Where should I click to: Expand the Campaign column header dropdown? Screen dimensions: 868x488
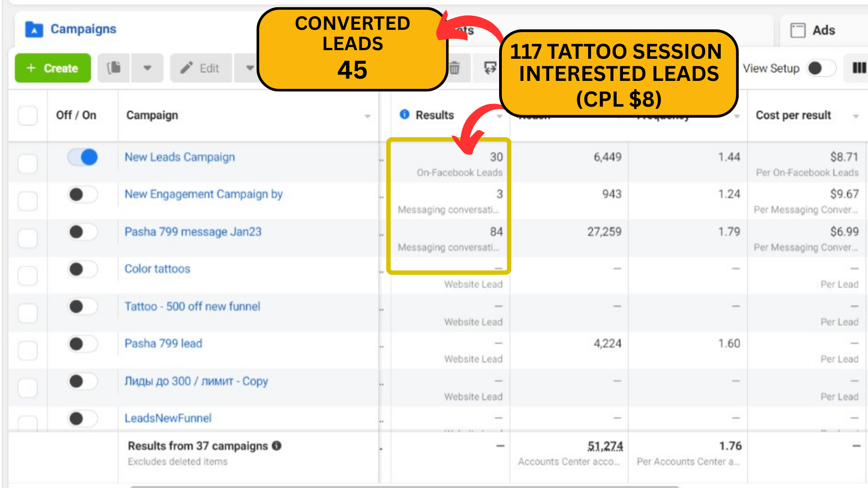tap(367, 116)
